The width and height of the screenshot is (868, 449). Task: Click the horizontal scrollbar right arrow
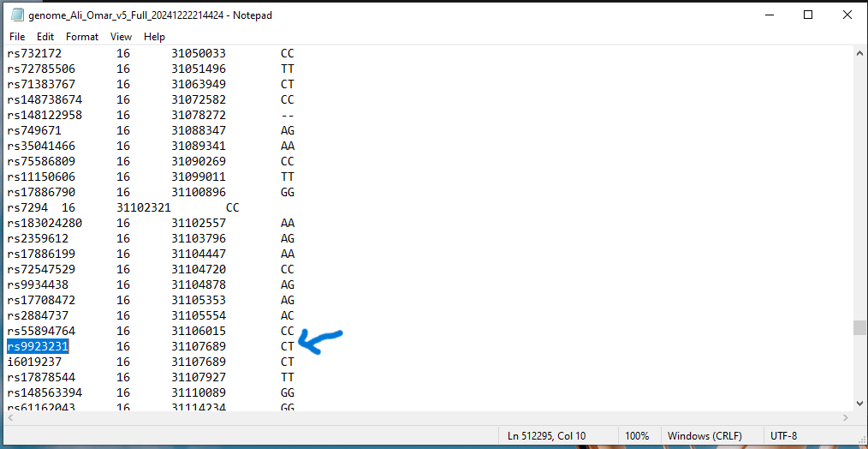(844, 418)
